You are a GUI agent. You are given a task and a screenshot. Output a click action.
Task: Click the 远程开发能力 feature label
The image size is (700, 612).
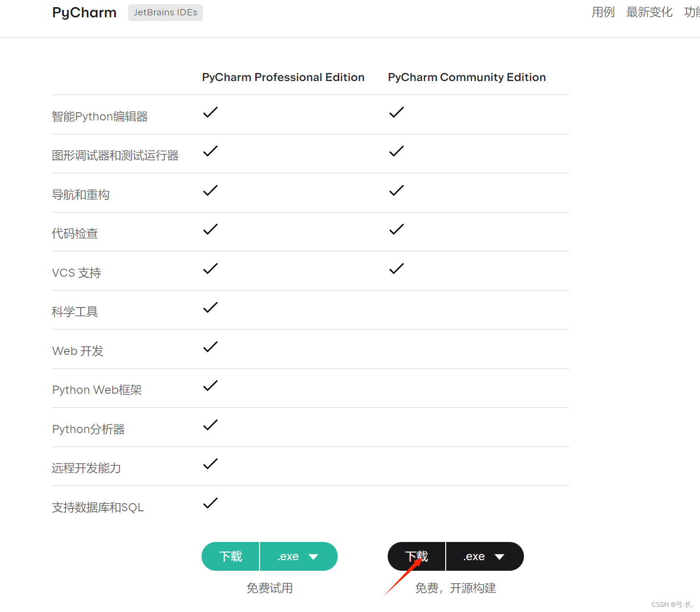click(x=86, y=468)
